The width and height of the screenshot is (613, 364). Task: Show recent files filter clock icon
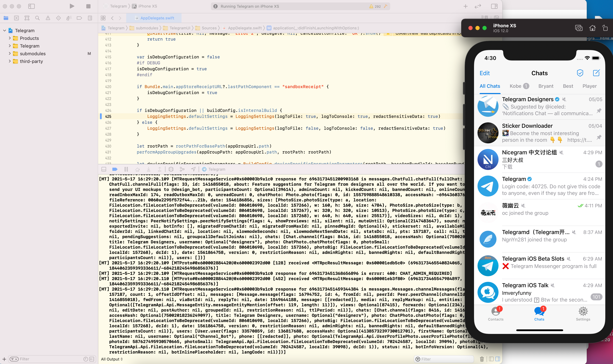click(x=85, y=359)
